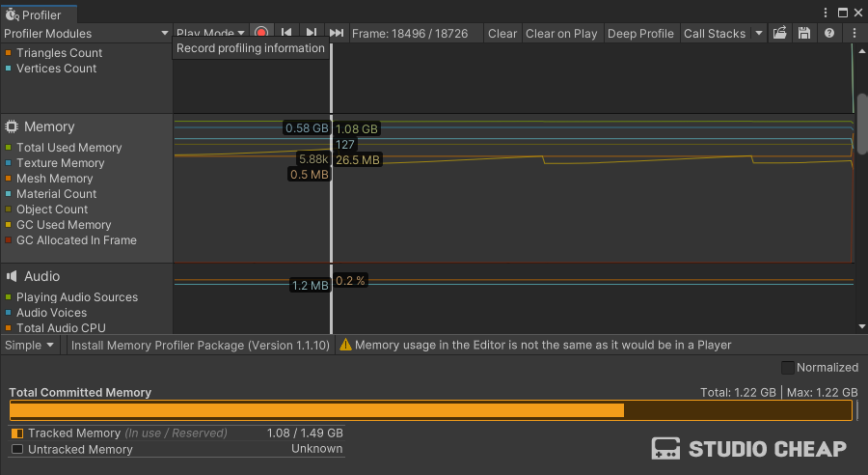This screenshot has height=475, width=868.
Task: Click the red Record profiling button
Action: tap(261, 33)
